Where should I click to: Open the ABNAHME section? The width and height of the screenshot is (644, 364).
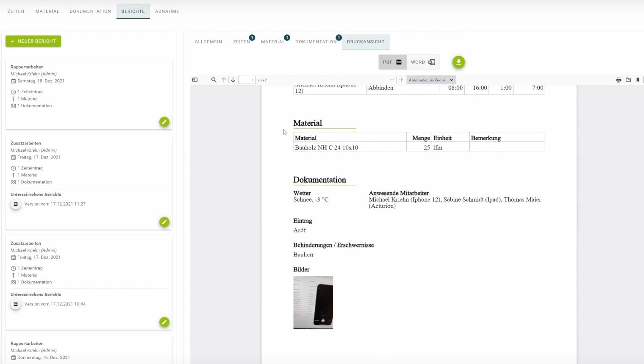(x=167, y=11)
